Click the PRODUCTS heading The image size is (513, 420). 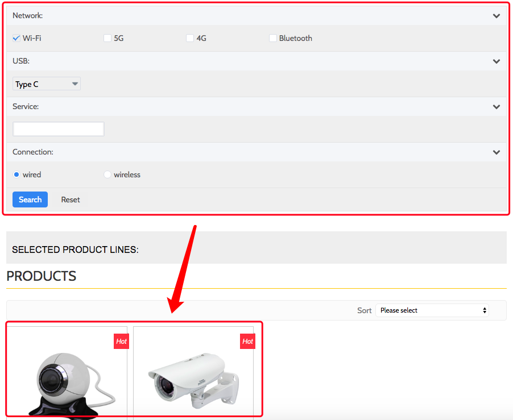[x=41, y=276]
